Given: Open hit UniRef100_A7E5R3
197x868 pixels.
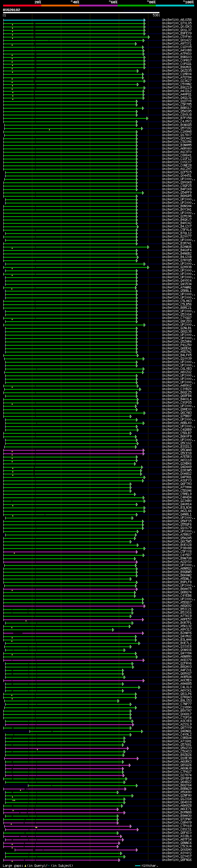Looking at the screenshot, I should (x=177, y=457).
